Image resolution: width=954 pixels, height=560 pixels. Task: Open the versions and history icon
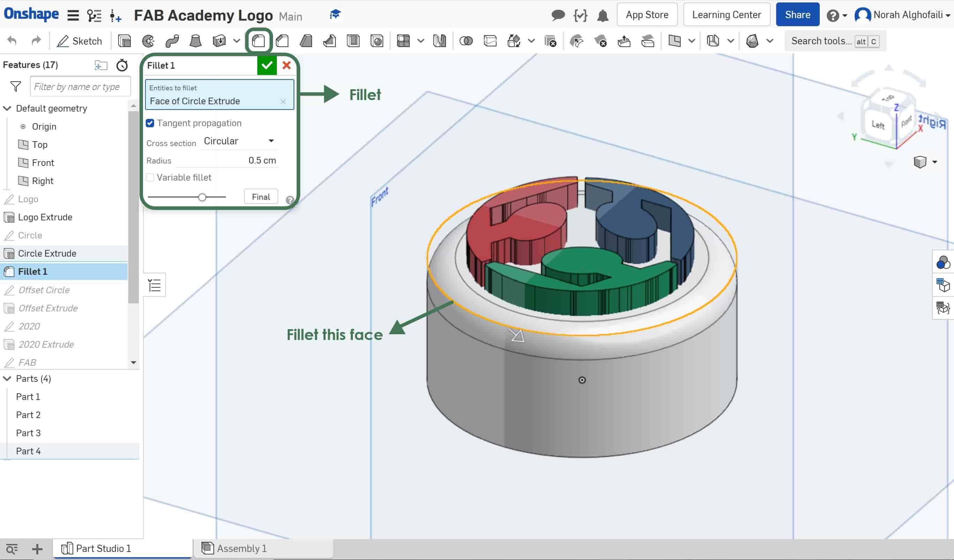tap(94, 16)
